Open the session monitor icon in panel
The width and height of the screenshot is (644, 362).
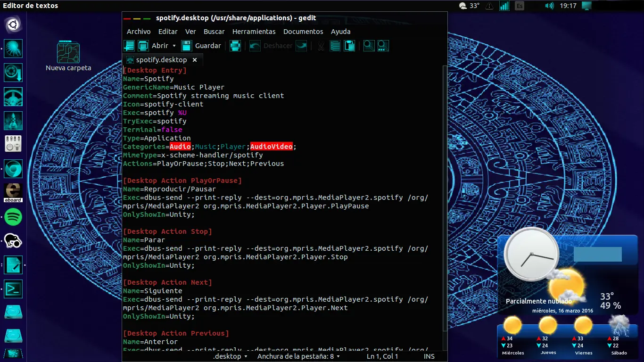tap(586, 6)
